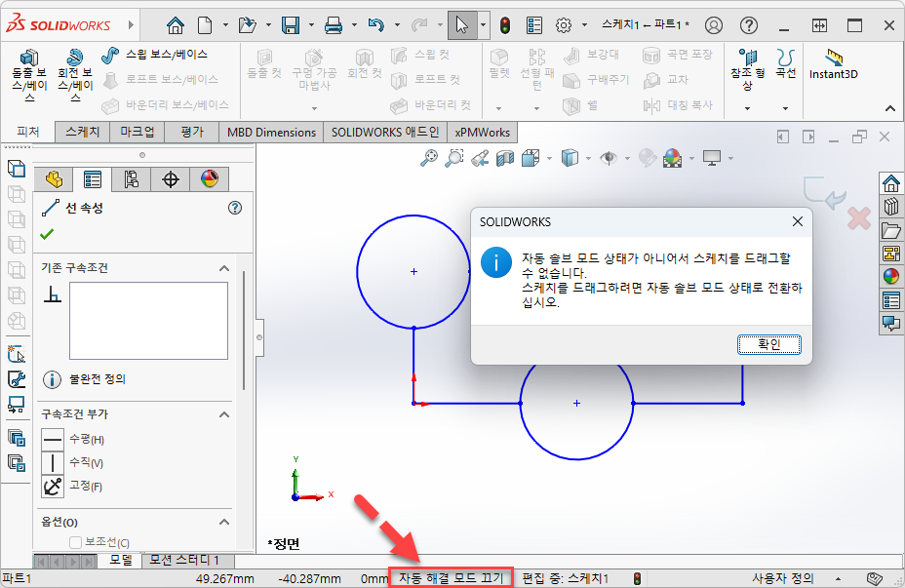Collapse the 옵션(O) section
Screen dimensions: 905x588
(x=224, y=522)
